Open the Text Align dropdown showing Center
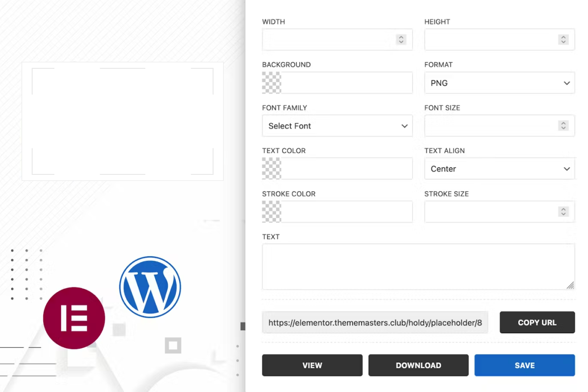The height and width of the screenshot is (392, 588). pos(499,169)
